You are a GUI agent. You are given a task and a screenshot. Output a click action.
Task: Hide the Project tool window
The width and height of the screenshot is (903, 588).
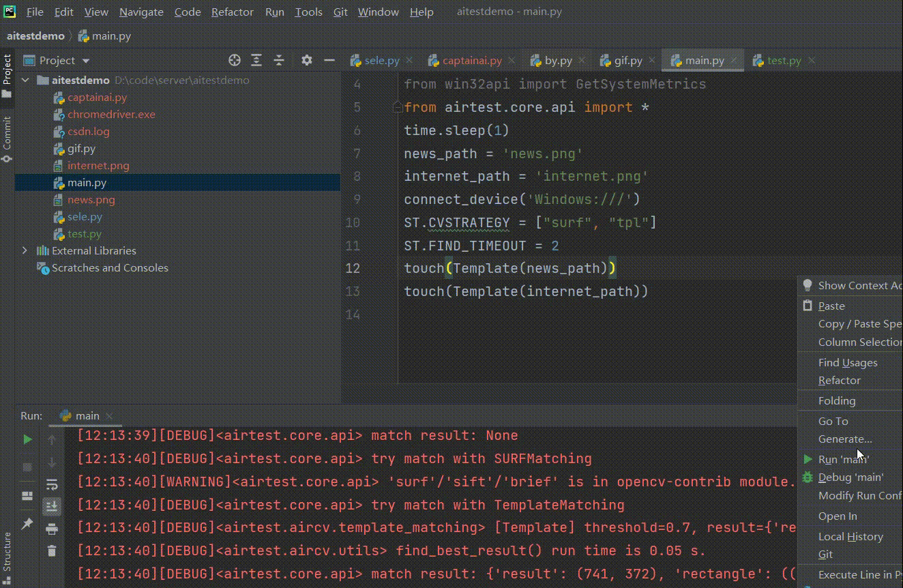click(329, 60)
